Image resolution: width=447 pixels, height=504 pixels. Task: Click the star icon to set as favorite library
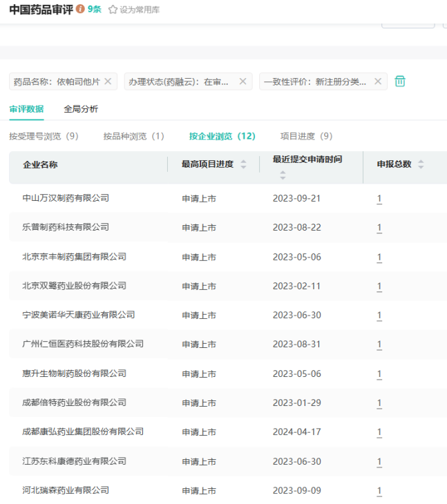(x=113, y=10)
